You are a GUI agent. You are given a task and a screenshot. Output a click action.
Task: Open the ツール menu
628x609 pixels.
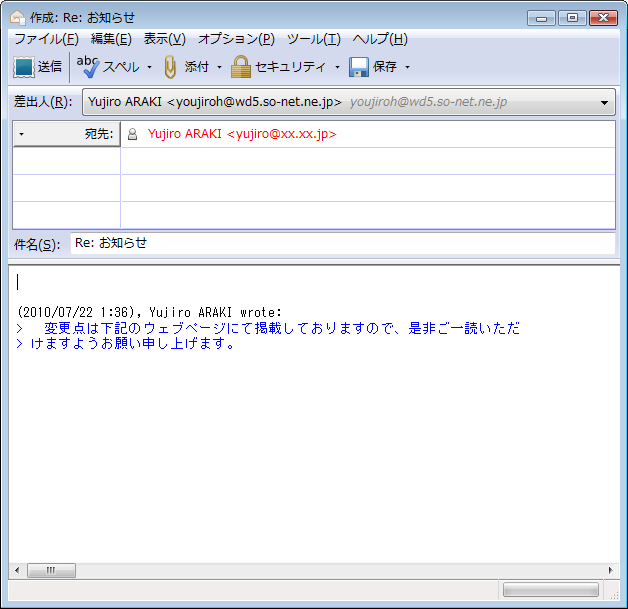314,39
